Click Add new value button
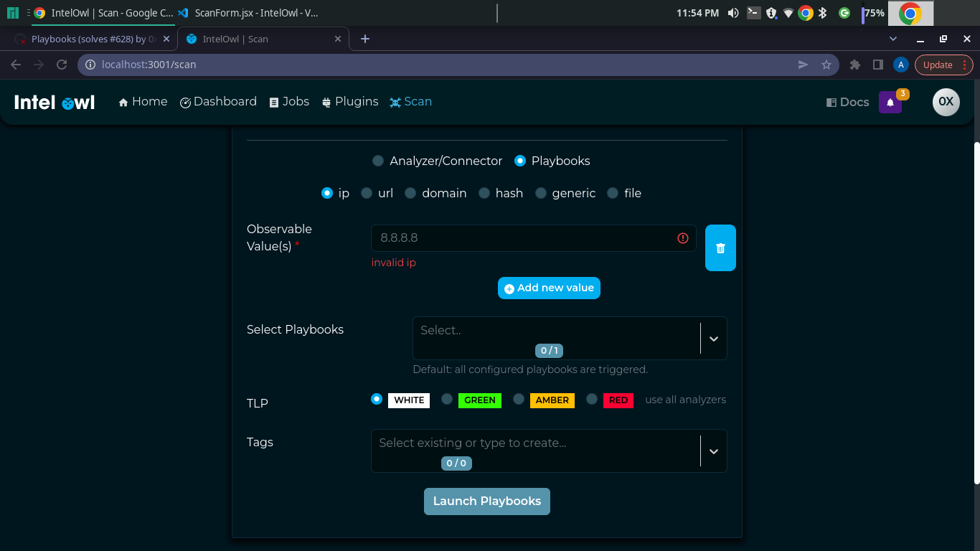Viewport: 980px width, 551px height. (x=549, y=288)
